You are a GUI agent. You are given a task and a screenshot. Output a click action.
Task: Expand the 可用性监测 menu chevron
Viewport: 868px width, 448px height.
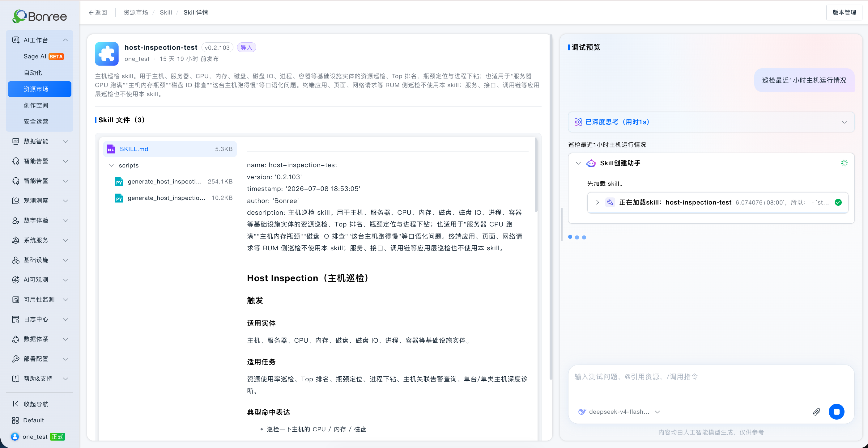coord(66,299)
